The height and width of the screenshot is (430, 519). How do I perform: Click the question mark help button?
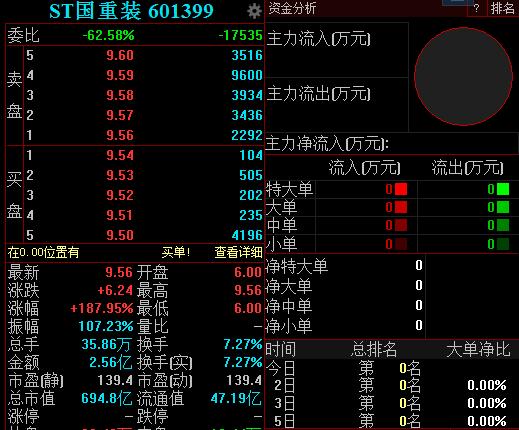[x=476, y=8]
